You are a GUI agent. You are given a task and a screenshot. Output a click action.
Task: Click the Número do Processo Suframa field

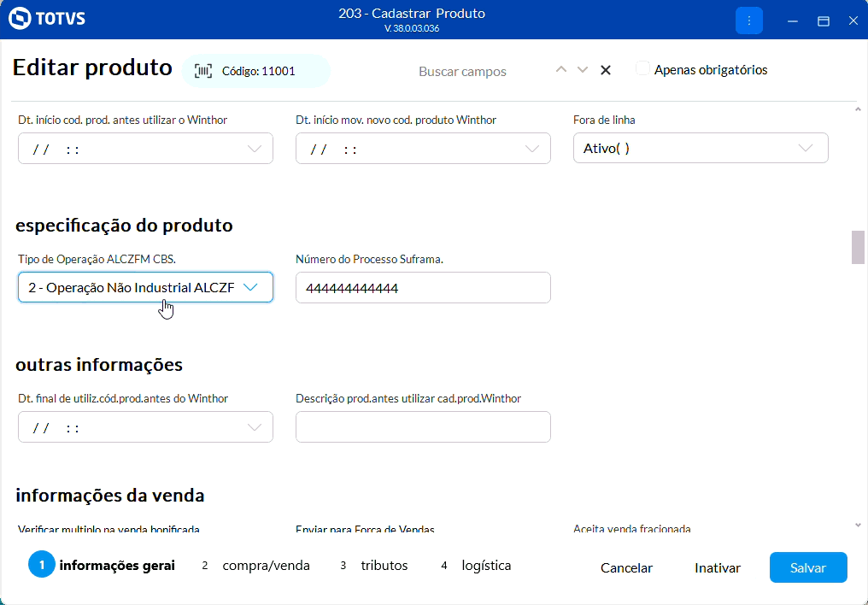423,287
